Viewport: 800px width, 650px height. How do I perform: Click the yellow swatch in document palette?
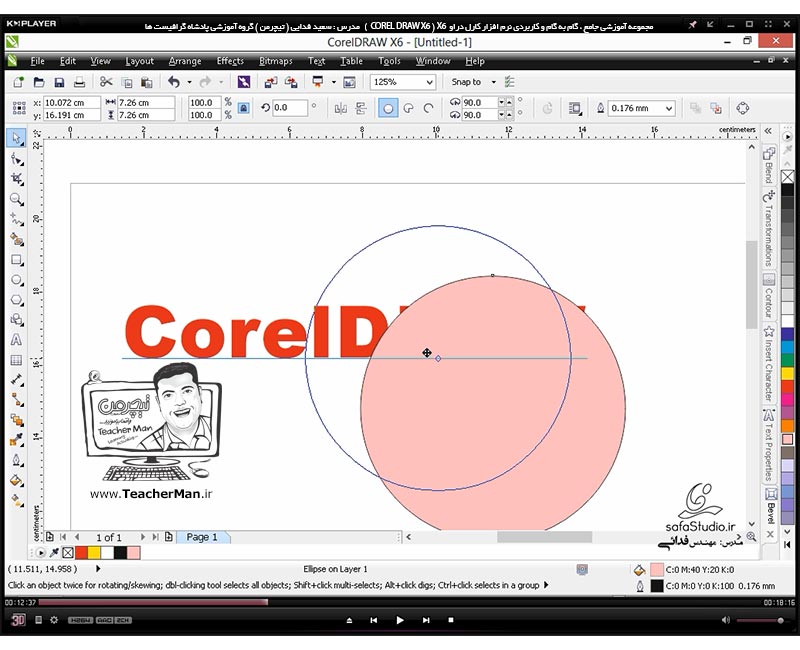[x=94, y=553]
